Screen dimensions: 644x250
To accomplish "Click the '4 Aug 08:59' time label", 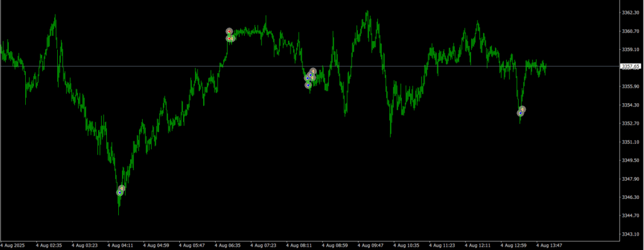I will (335, 246).
